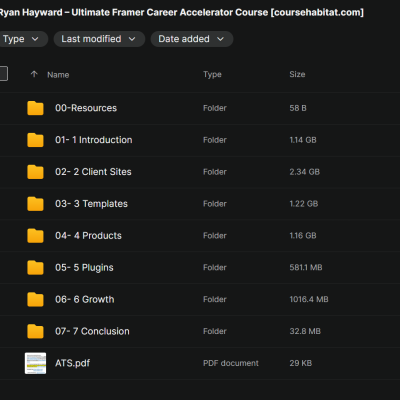400x400 pixels.
Task: Open the Date added filter dropdown
Action: [192, 39]
